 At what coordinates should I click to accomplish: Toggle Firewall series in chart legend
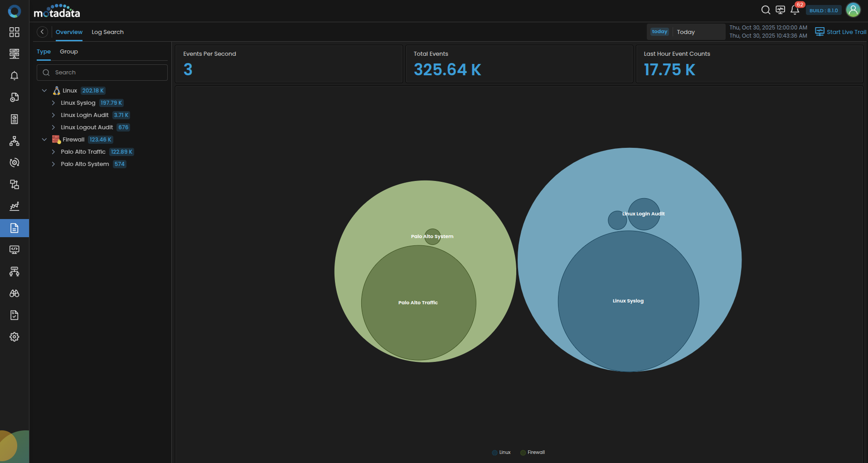coord(533,453)
